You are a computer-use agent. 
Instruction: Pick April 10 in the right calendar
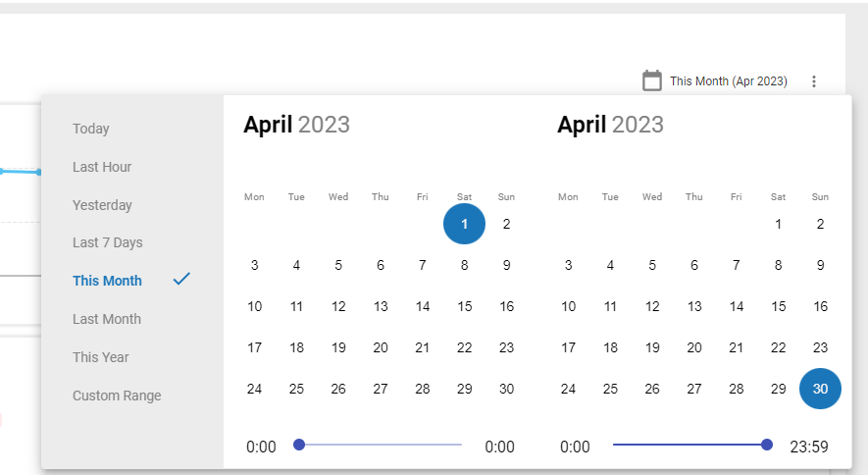(568, 306)
